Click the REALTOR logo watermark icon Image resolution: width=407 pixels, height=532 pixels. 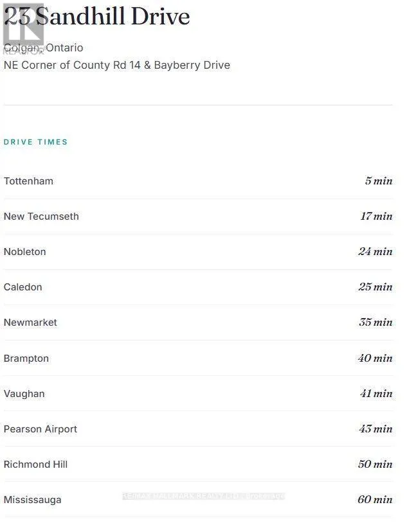[23, 29]
